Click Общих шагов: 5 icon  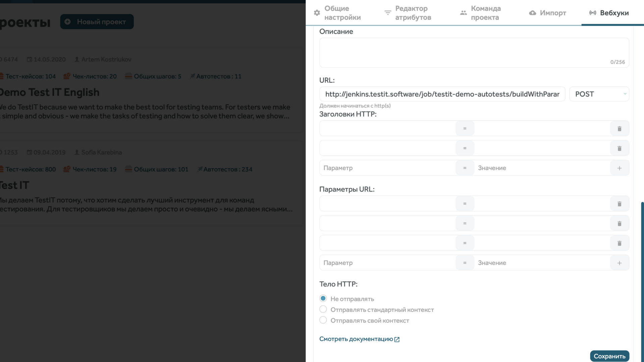[128, 76]
